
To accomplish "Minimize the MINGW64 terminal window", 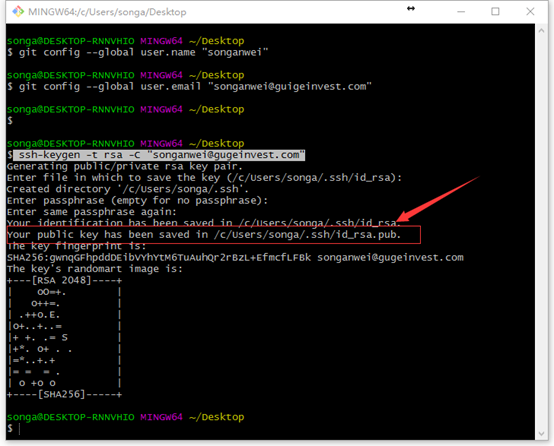I will pos(461,12).
